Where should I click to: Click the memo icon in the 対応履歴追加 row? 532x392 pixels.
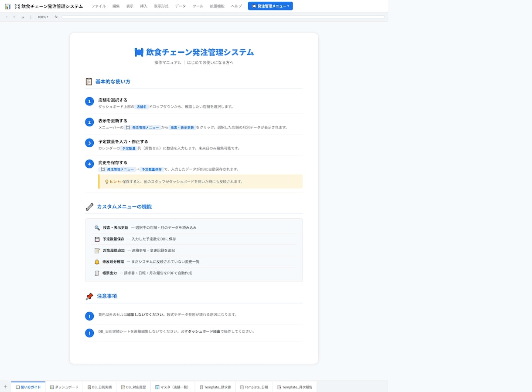[97, 250]
